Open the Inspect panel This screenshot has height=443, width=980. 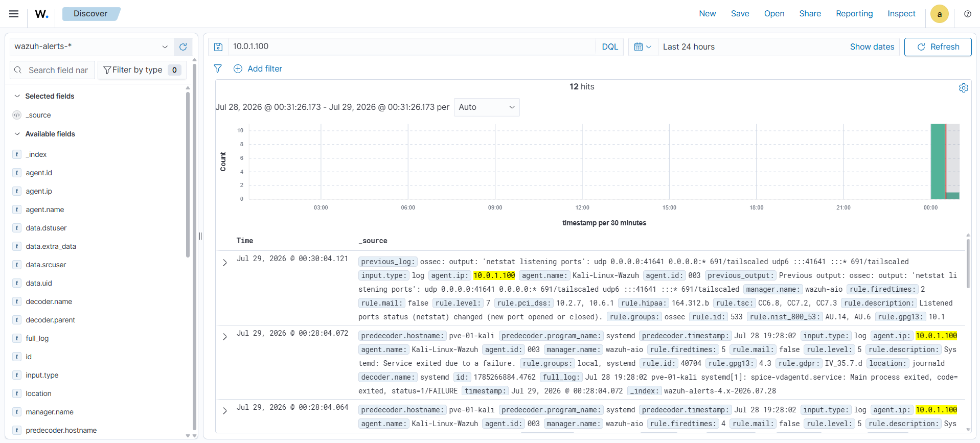pos(901,14)
